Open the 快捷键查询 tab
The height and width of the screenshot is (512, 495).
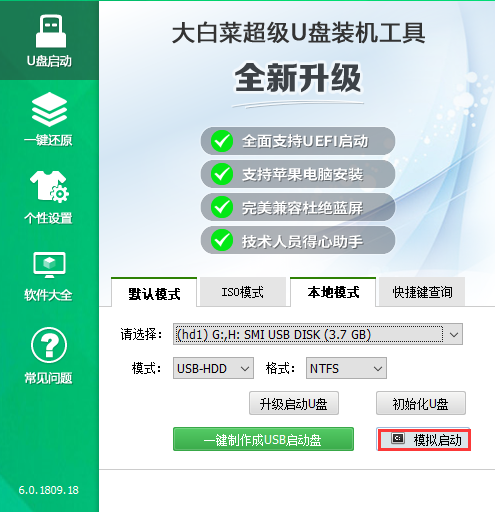[x=422, y=292]
